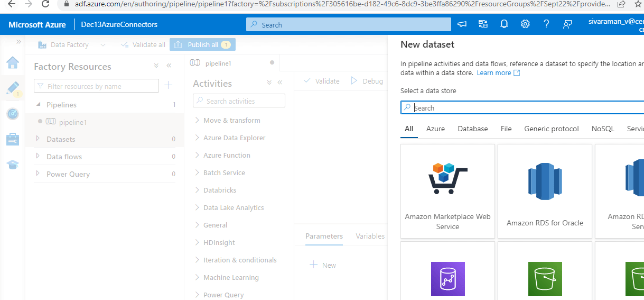The image size is (644, 300).
Task: Expand the Power Query tree node
Action: coord(38,174)
